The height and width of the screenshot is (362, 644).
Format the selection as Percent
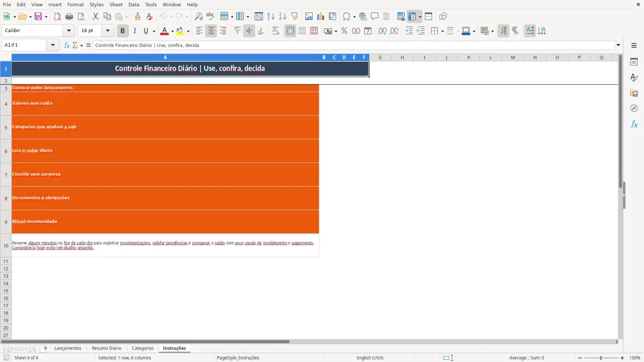click(345, 31)
